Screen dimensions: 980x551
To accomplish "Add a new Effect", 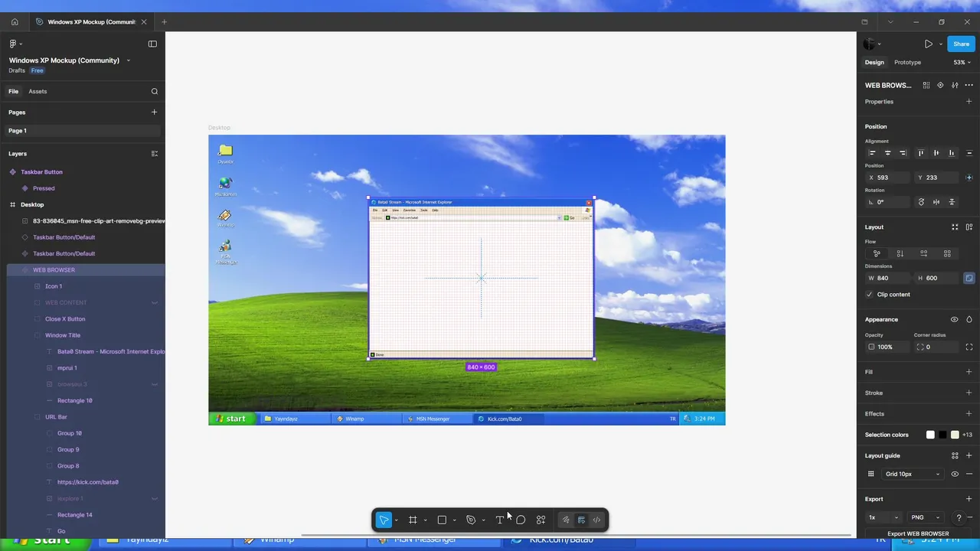I will 969,413.
